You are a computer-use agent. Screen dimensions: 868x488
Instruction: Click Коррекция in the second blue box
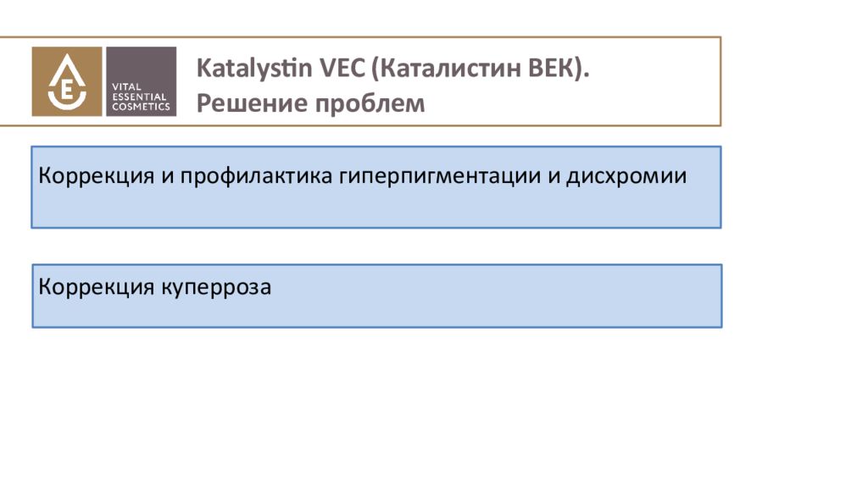[x=97, y=287]
